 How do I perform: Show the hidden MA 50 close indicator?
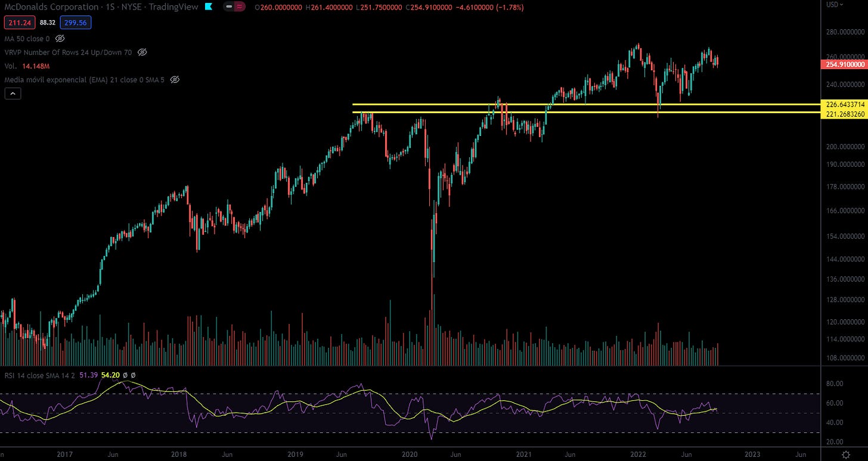coord(60,38)
